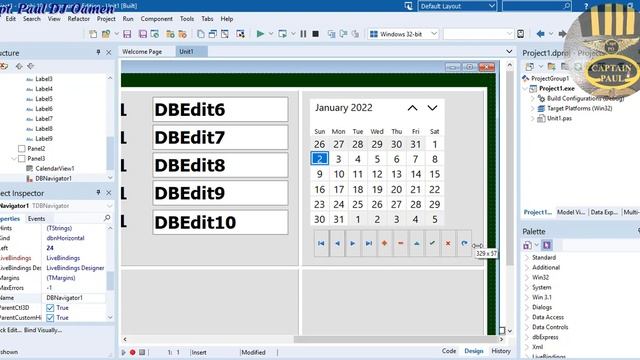Click the DBNavigator Cancel X button

448,243
